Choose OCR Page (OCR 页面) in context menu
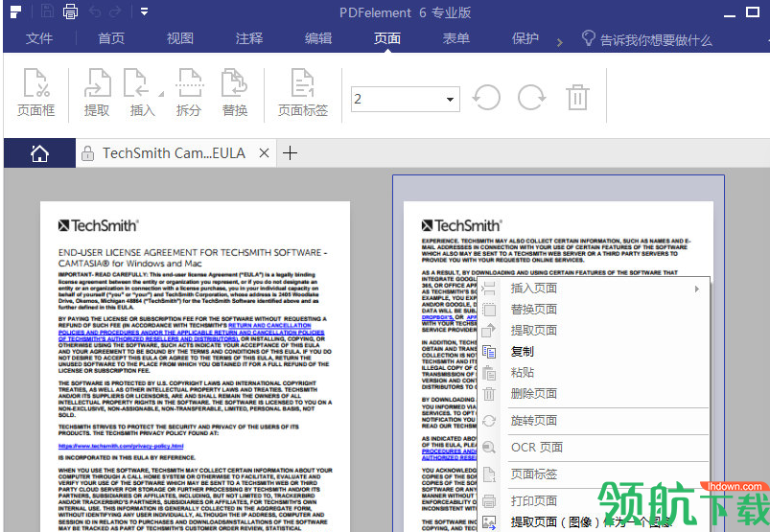Screen dimensions: 770x532 (x=595, y=447)
